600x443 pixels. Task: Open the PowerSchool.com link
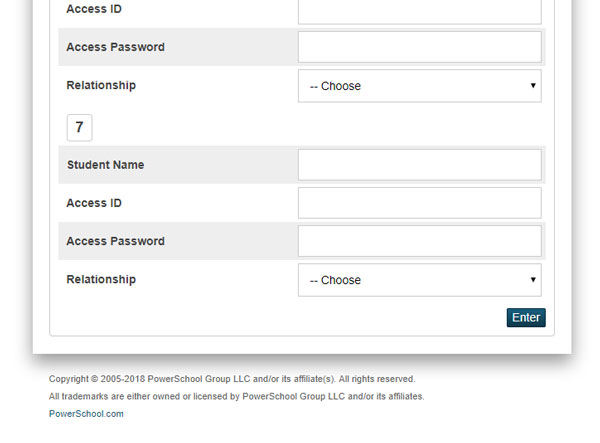[x=86, y=414]
